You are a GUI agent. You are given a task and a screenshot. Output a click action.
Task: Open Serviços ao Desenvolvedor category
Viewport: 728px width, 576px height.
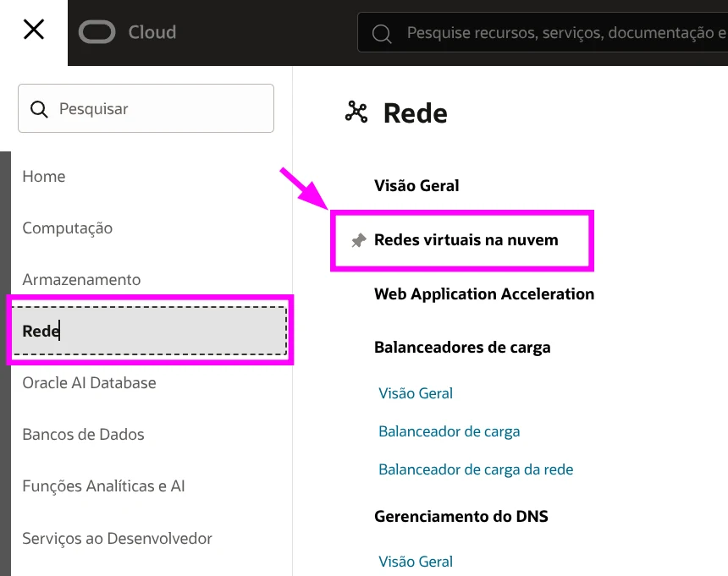coord(117,538)
